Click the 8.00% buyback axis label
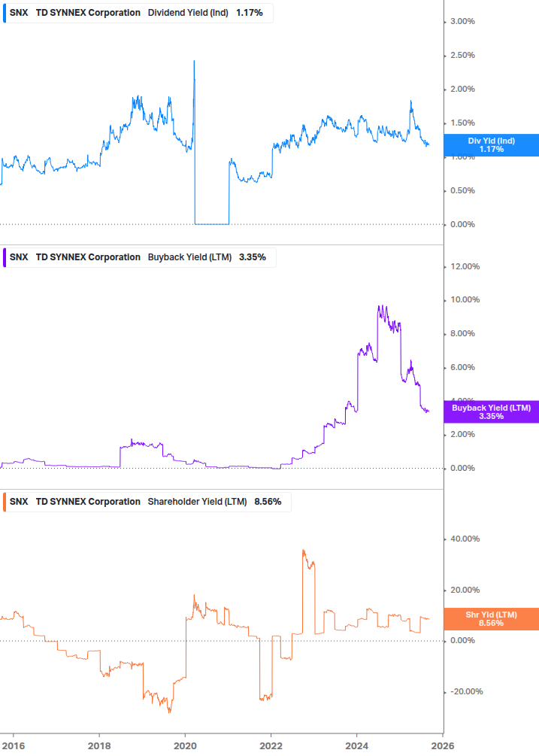The image size is (539, 756). click(x=462, y=333)
